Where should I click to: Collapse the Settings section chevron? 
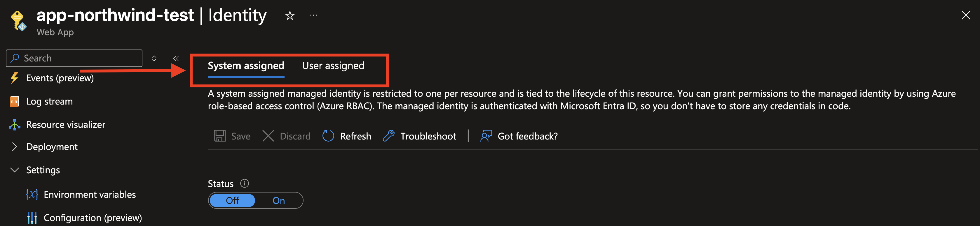[15, 170]
